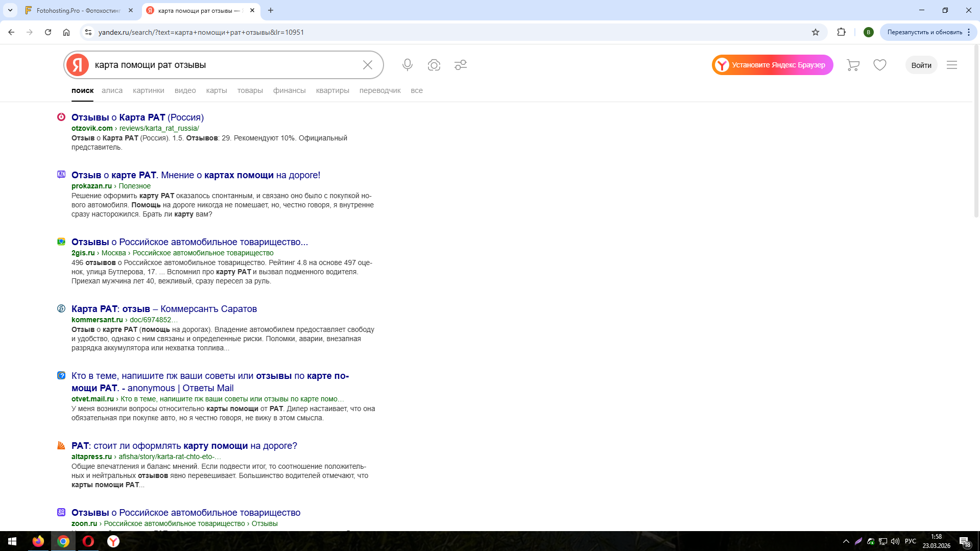The image size is (980, 551).
Task: Open 'Карта РАТ: отзыв – Коммерсантъ Саратов'
Action: point(164,309)
